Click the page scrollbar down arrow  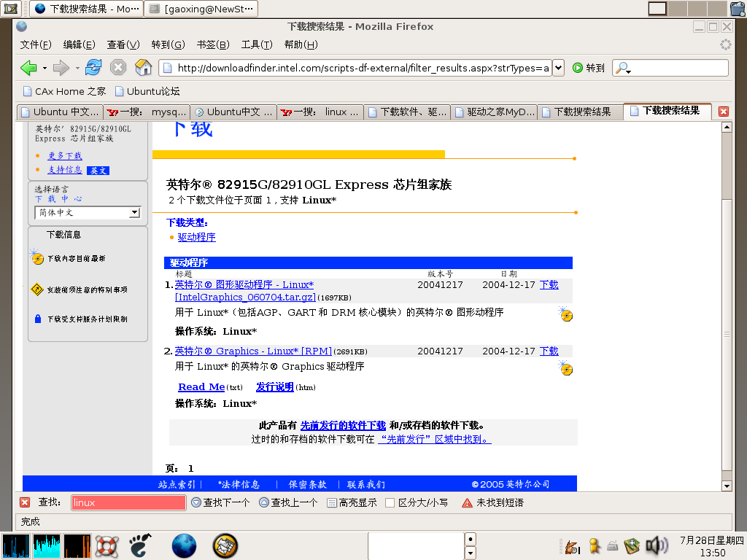pyautogui.click(x=727, y=486)
